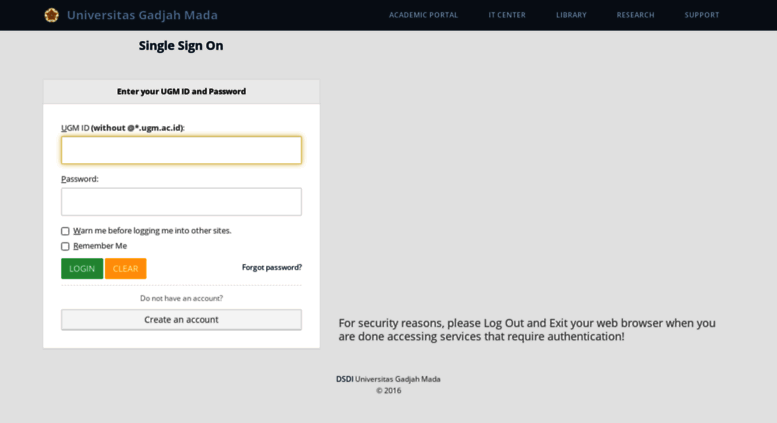Select the Research navigation link
This screenshot has width=777, height=423.
[635, 15]
